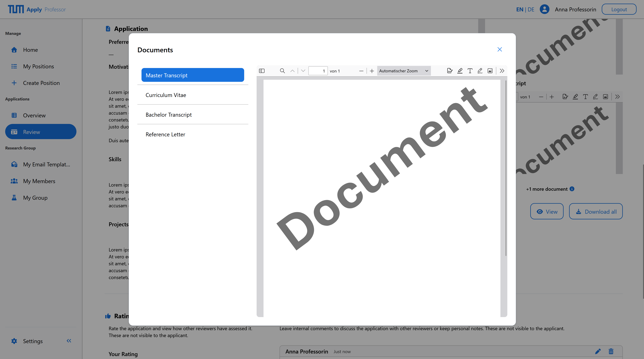Select the text annotation tool
Viewport: 644px width, 359px height.
[470, 71]
